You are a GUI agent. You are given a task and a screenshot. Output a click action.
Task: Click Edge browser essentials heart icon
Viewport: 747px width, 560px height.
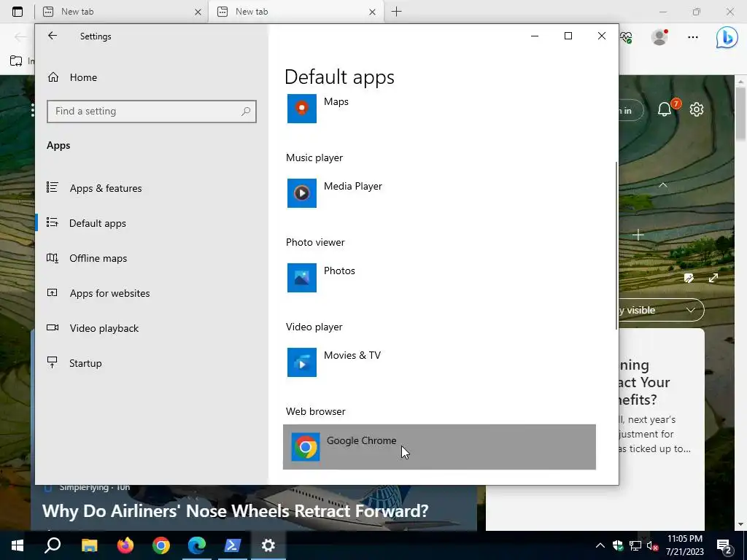click(x=626, y=36)
